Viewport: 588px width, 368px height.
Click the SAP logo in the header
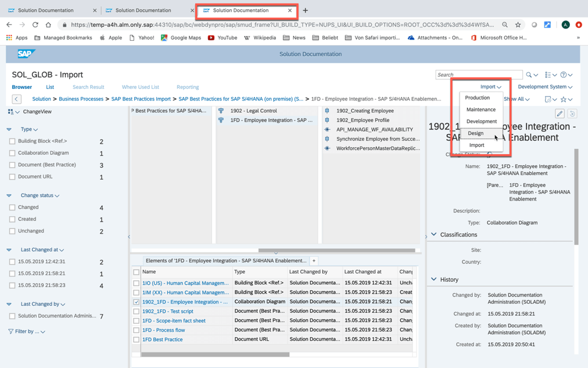(26, 53)
